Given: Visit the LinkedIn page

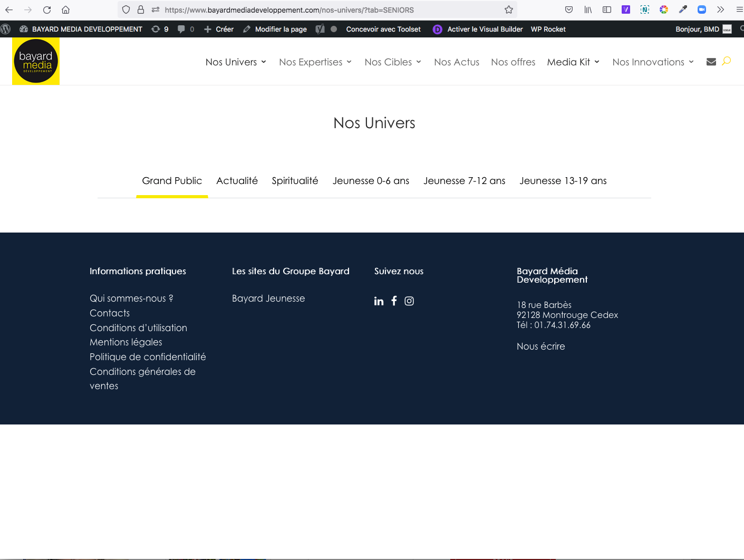Looking at the screenshot, I should click(379, 301).
